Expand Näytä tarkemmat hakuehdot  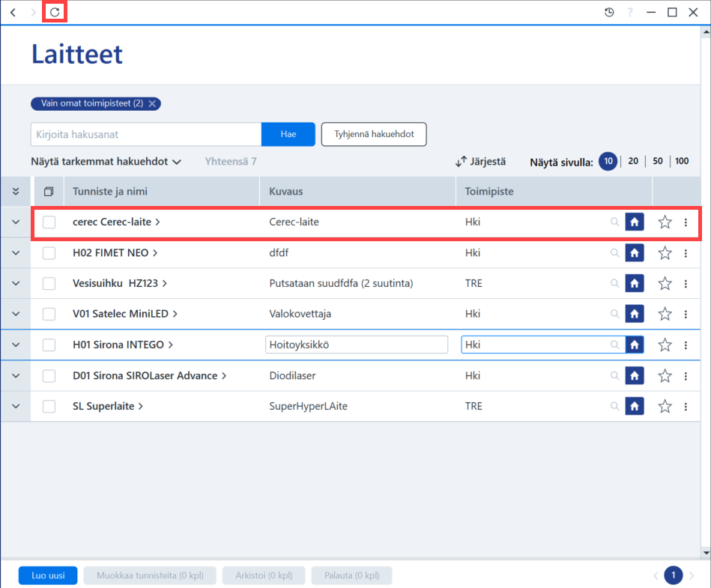pyautogui.click(x=106, y=161)
